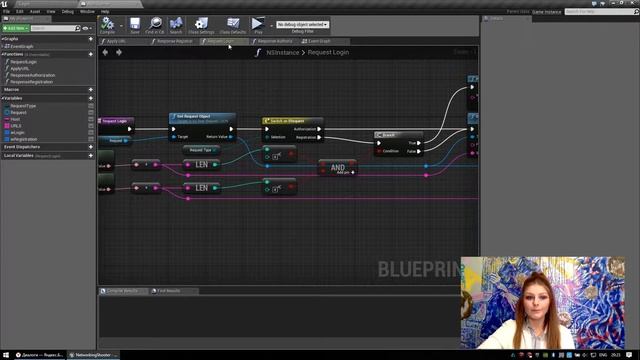Open Class Defaults from the toolbar

[233, 24]
